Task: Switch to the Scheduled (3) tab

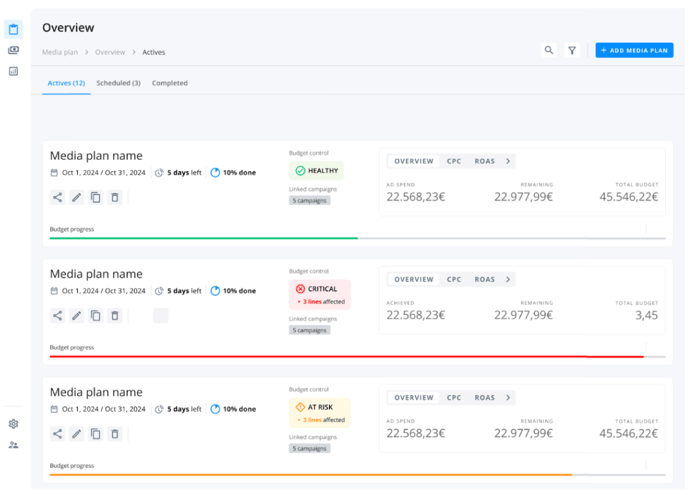Action: (x=118, y=83)
